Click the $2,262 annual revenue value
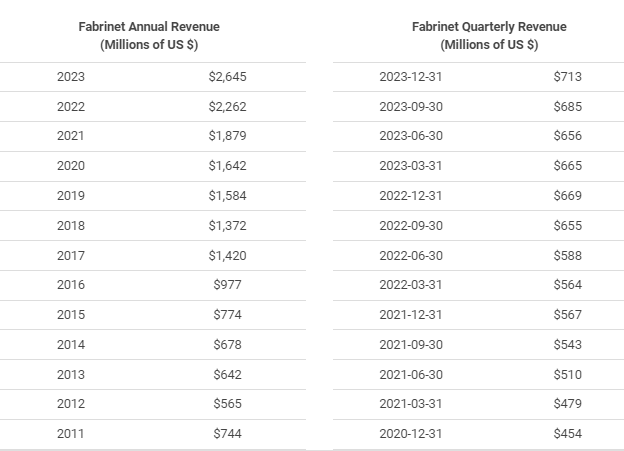Viewport: 624px width, 451px height. [x=228, y=107]
